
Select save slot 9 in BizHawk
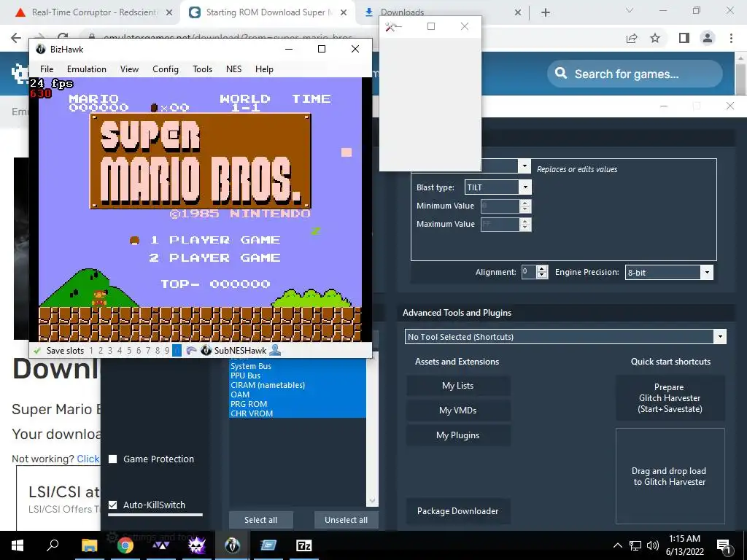click(167, 351)
